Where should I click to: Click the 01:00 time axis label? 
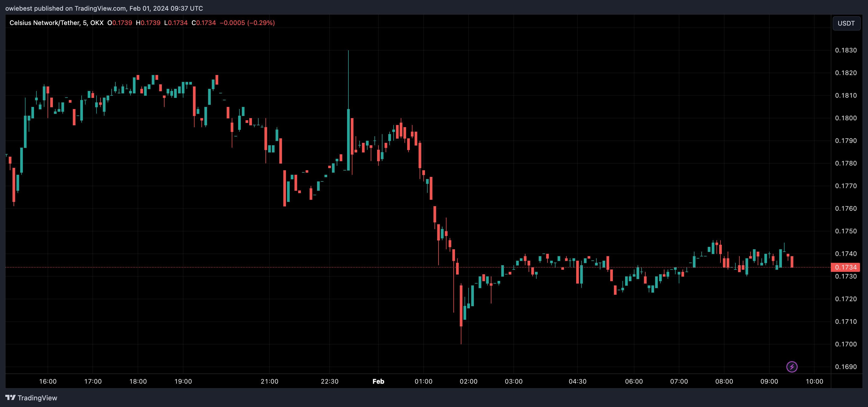pos(424,381)
